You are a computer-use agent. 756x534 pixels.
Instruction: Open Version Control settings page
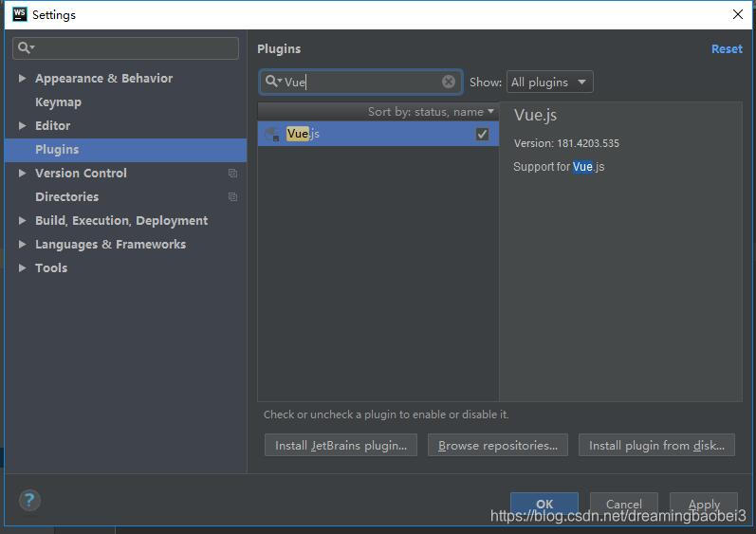click(81, 173)
